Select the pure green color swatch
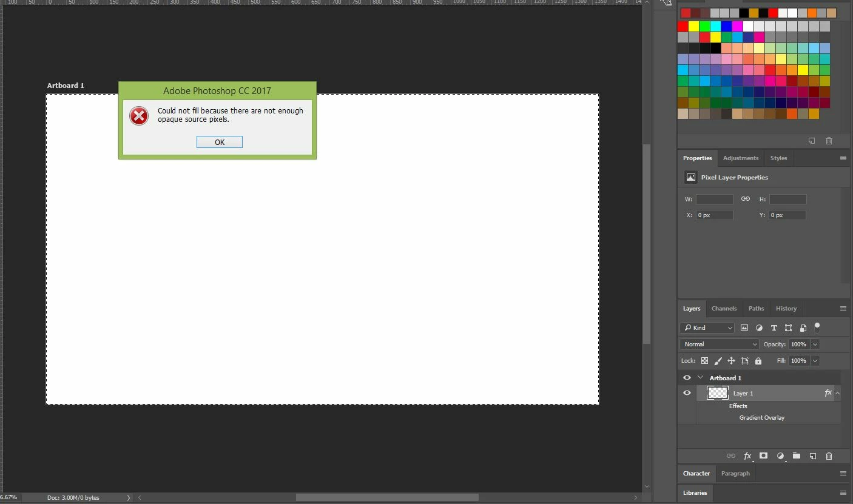The height and width of the screenshot is (504, 853). [x=704, y=27]
